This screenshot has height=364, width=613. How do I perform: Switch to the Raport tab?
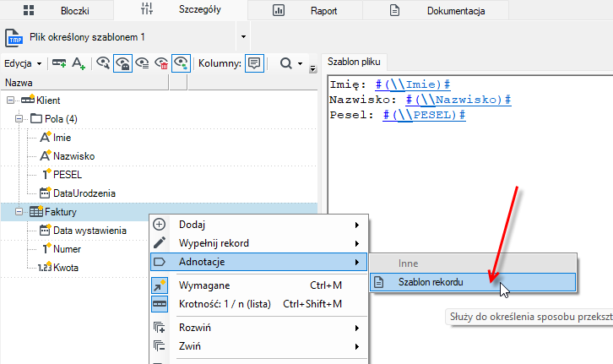306,10
